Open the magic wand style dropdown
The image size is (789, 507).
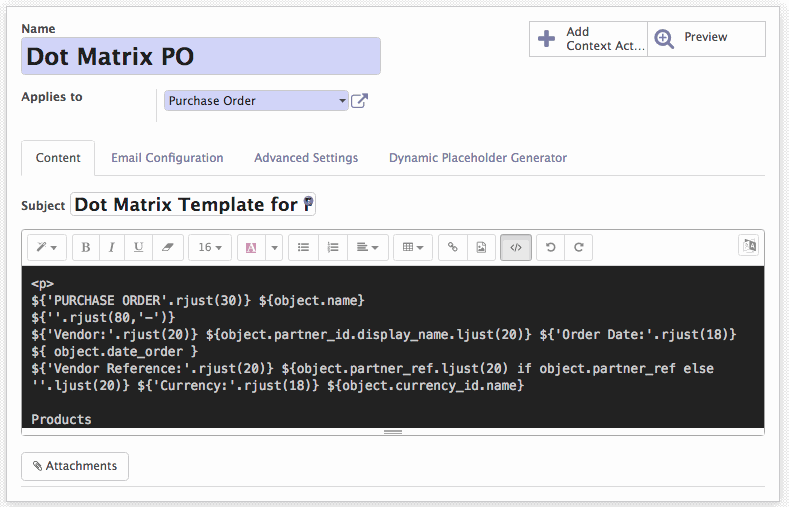[x=47, y=247]
